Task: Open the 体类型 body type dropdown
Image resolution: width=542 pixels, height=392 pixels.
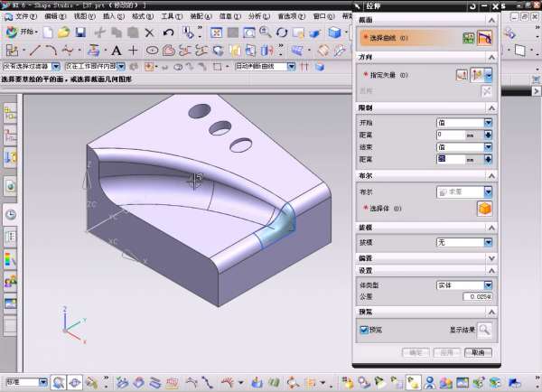Action: click(x=488, y=285)
